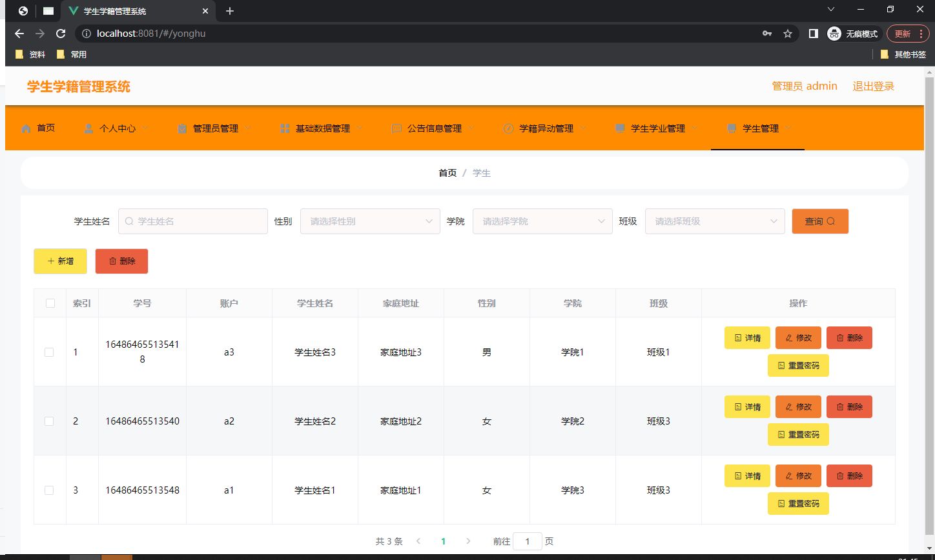
Task: Go to previous page arrow in pagination
Action: pos(418,541)
